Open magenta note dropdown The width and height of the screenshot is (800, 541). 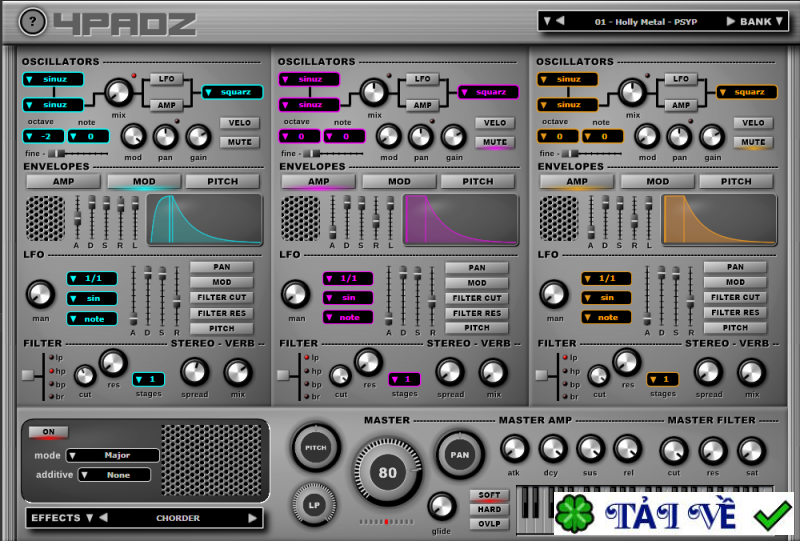tap(344, 136)
